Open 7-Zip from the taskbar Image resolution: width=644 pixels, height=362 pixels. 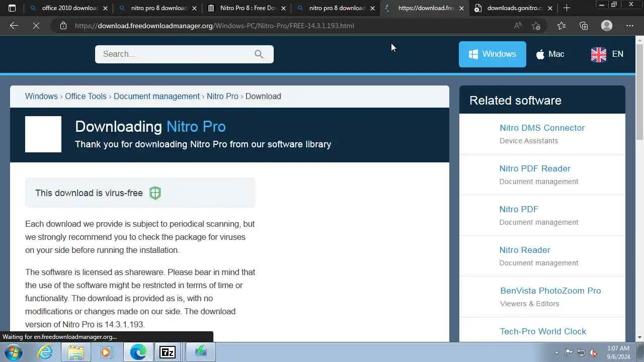(168, 352)
